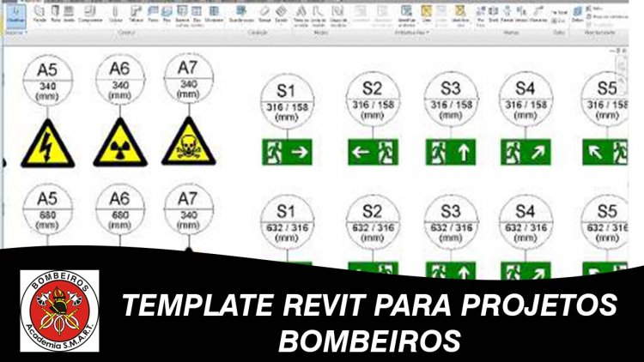The image size is (644, 362).
Task: Select the Coluna column tool
Action: (115, 15)
